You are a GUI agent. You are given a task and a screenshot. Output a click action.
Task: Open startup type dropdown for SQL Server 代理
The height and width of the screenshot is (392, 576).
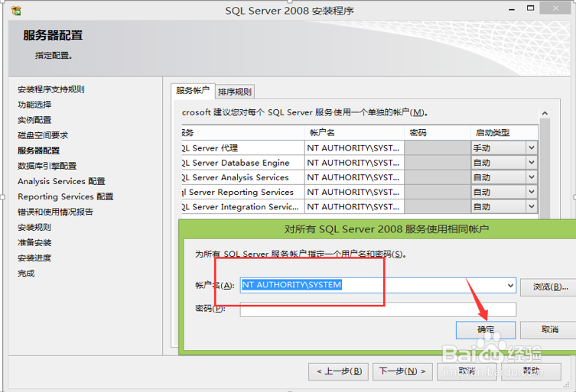531,148
